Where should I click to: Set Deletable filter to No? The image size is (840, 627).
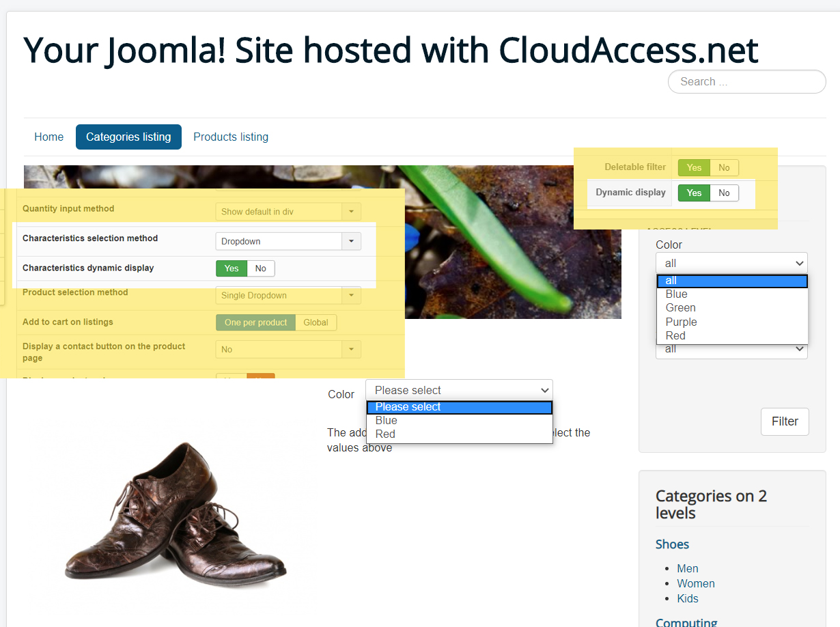[x=724, y=167]
